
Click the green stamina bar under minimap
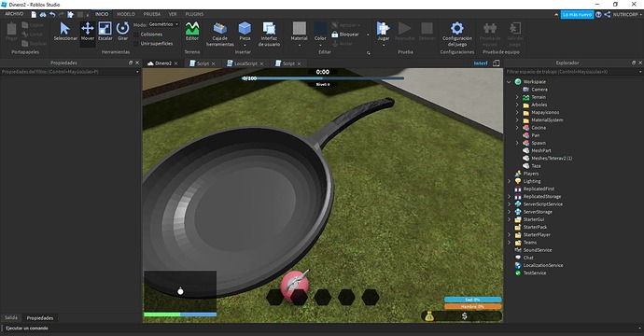[x=161, y=315]
